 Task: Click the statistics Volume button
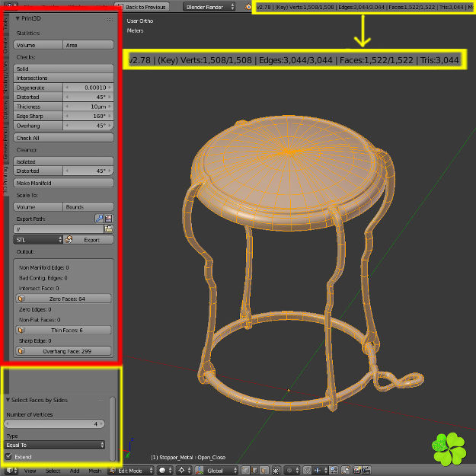tap(38, 45)
